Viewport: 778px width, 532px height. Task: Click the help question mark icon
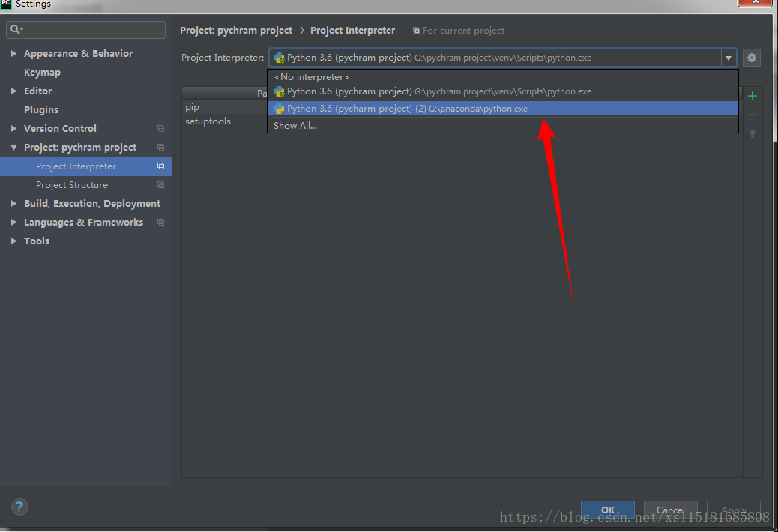[19, 507]
